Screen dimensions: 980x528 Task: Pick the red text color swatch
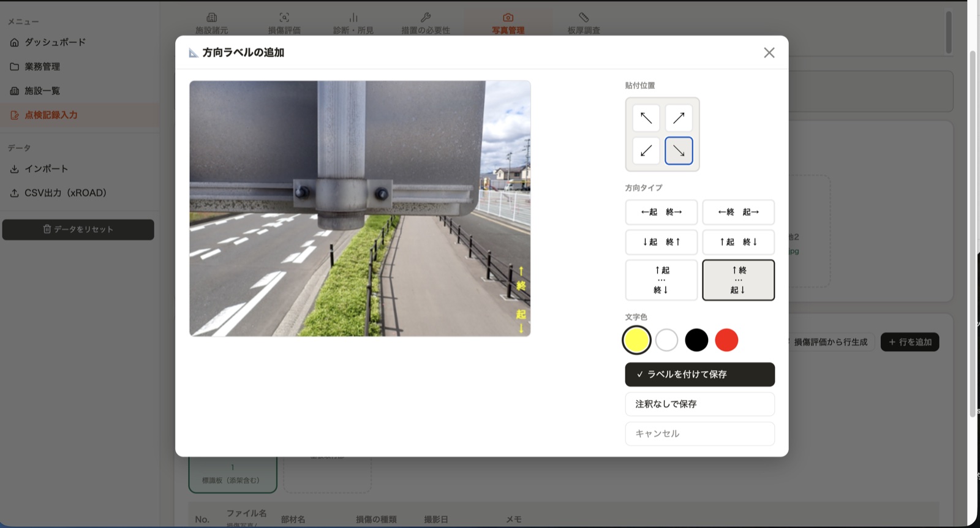[726, 340]
